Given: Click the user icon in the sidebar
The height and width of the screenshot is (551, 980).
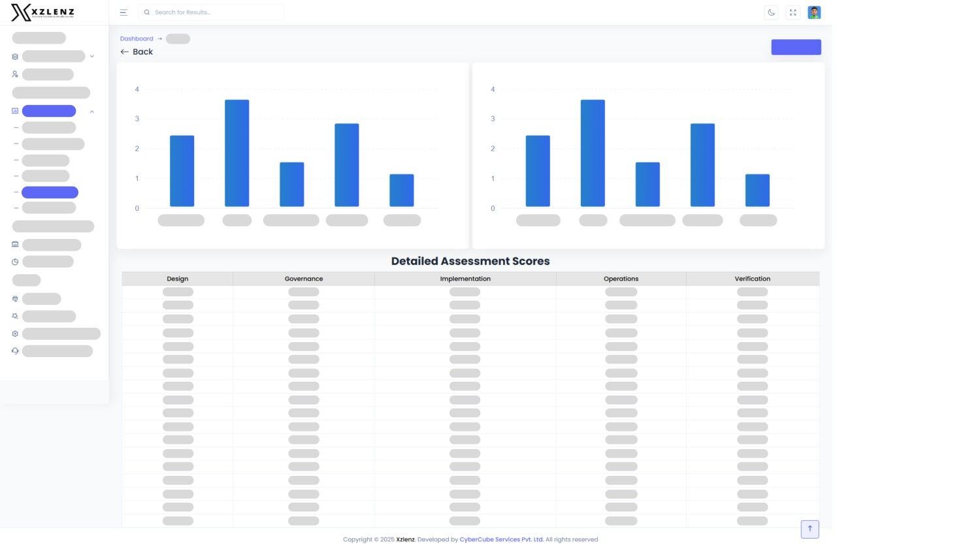Looking at the screenshot, I should 15,74.
